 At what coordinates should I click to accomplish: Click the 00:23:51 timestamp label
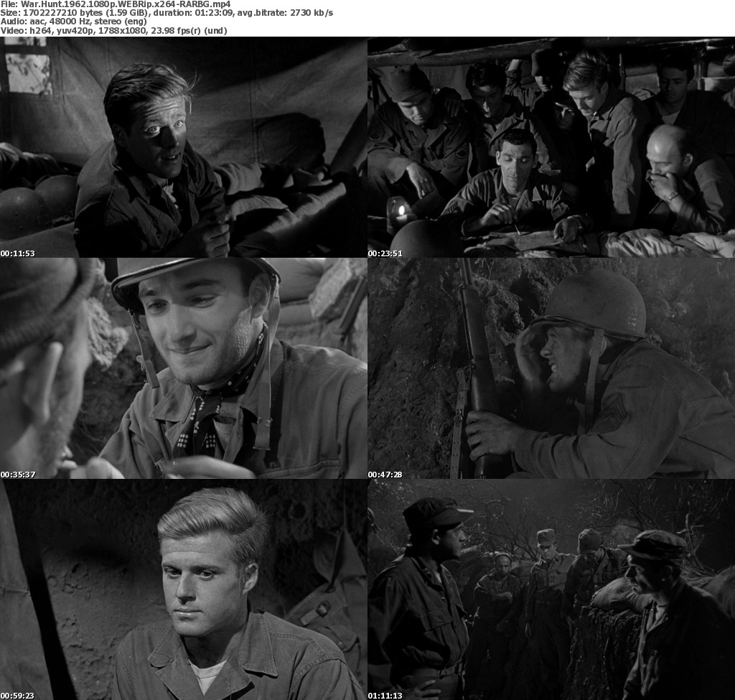385,253
